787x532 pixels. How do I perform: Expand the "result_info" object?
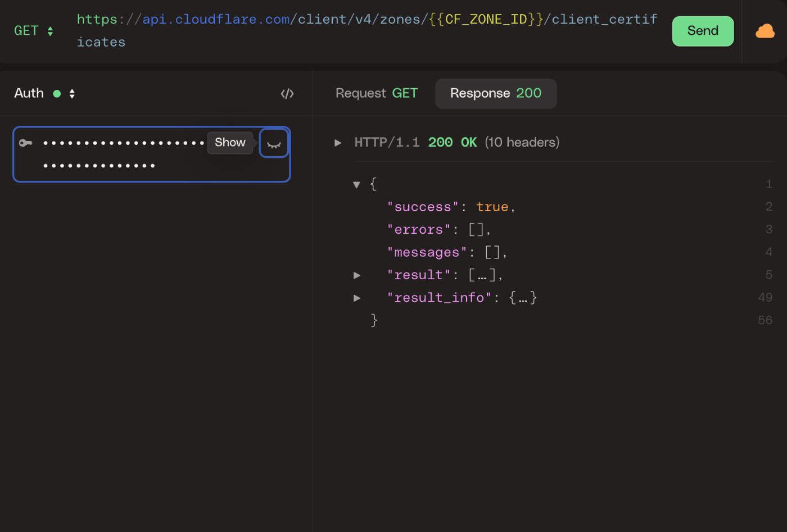coord(356,298)
